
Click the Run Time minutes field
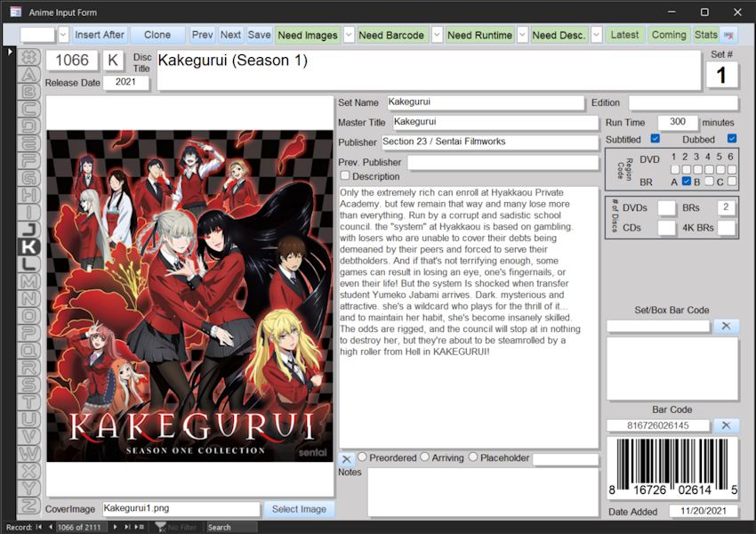point(677,122)
